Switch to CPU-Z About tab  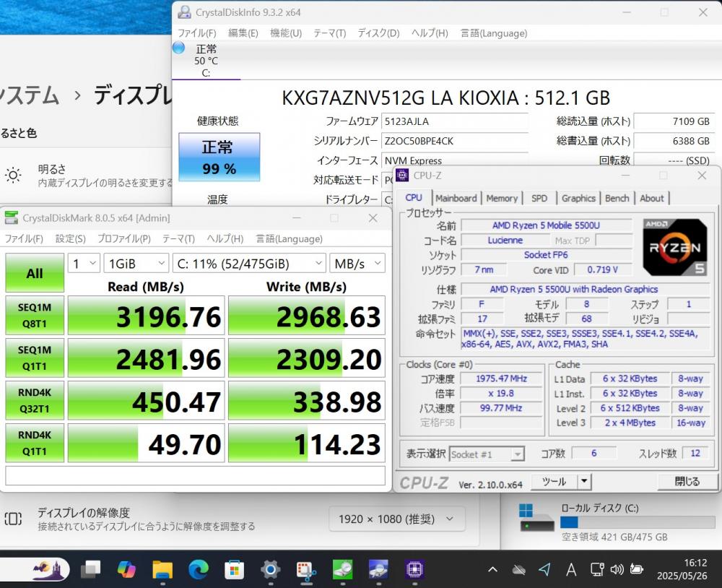point(652,198)
